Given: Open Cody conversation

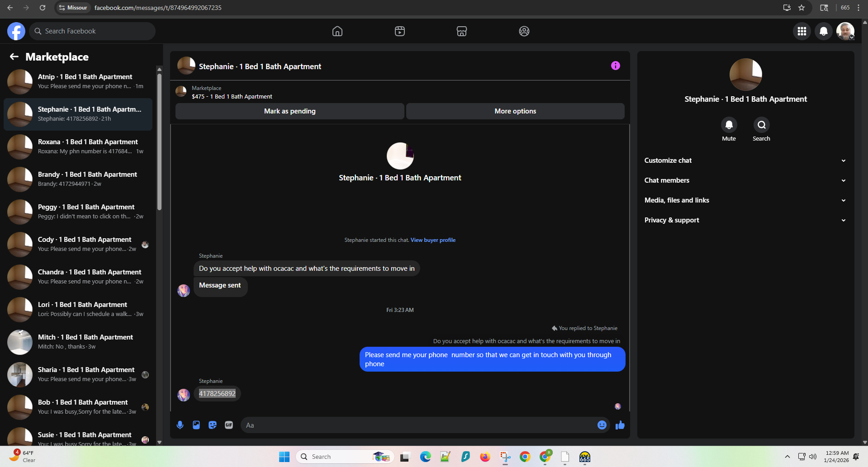Looking at the screenshot, I should (x=78, y=245).
